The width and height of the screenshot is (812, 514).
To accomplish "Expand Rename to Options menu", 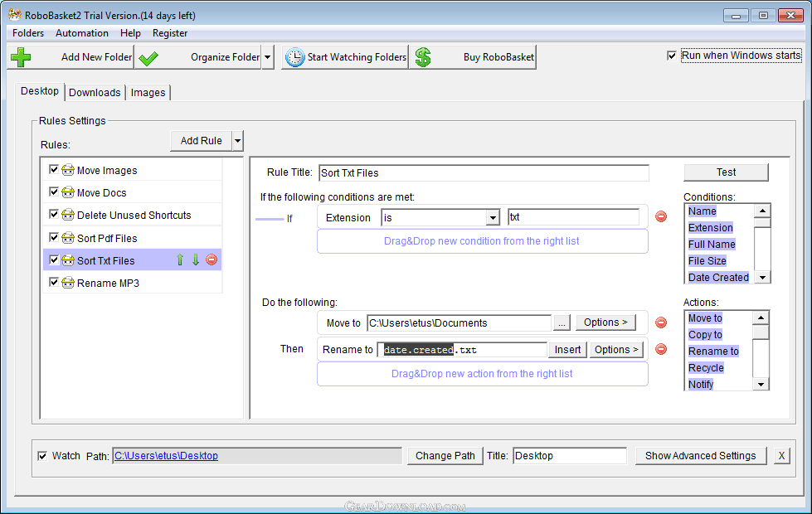I will [x=616, y=349].
